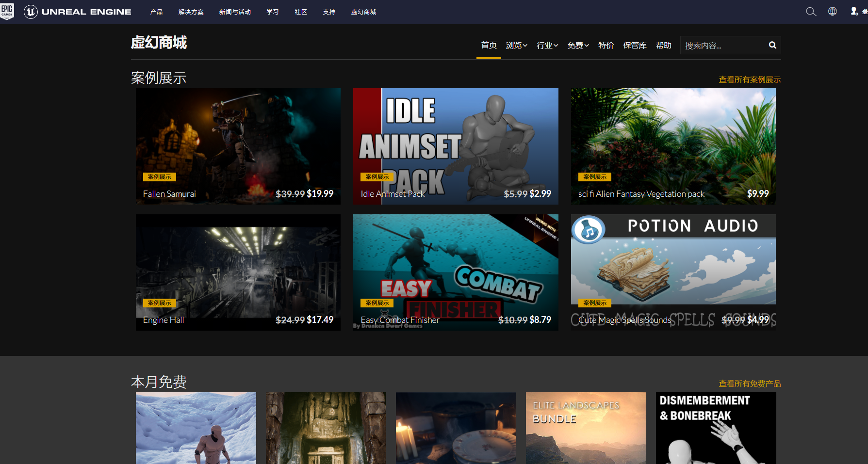
Task: Click 案例展示 badge on Alien Vegetation pack
Action: pos(595,177)
